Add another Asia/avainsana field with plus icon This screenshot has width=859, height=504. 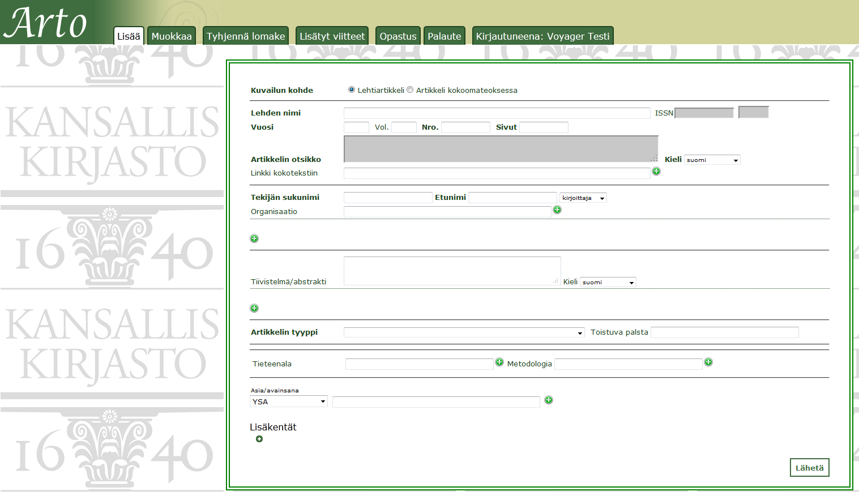(549, 400)
